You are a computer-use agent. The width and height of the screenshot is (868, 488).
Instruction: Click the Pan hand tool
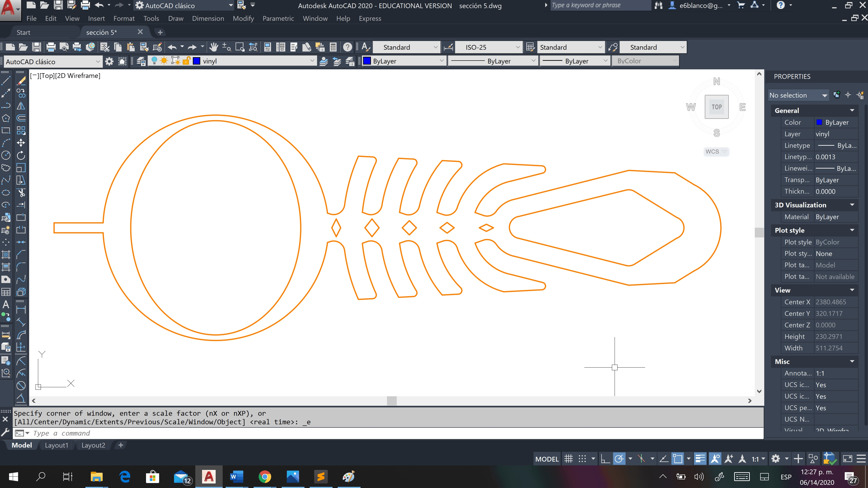click(x=213, y=47)
